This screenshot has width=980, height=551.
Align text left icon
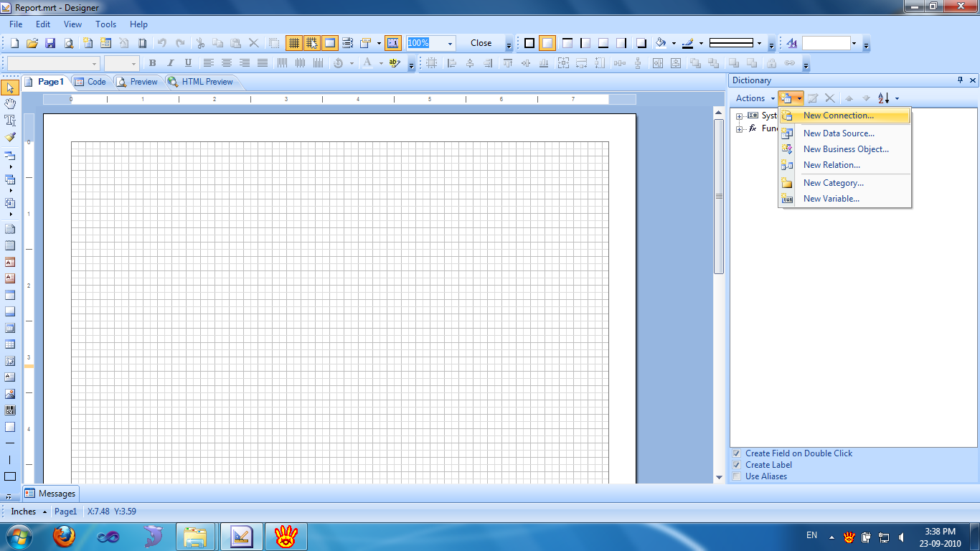point(208,63)
